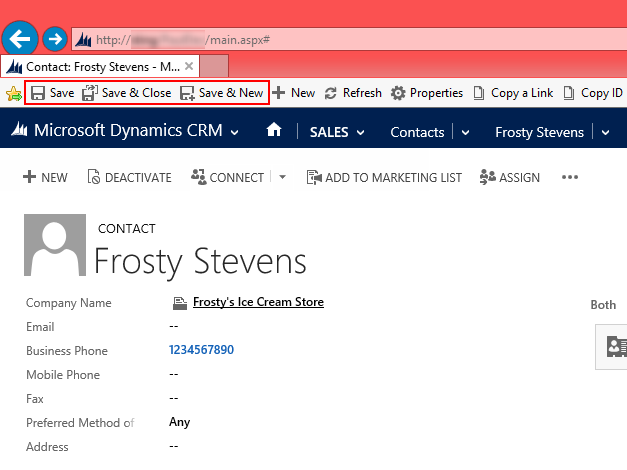The width and height of the screenshot is (627, 470).
Task: Open Frosty's Ice Cream Store link
Action: click(x=258, y=302)
